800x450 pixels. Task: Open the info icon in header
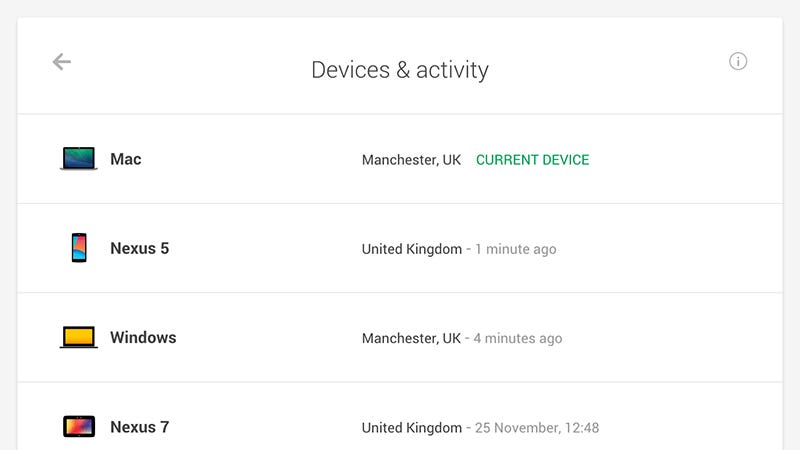click(x=738, y=61)
